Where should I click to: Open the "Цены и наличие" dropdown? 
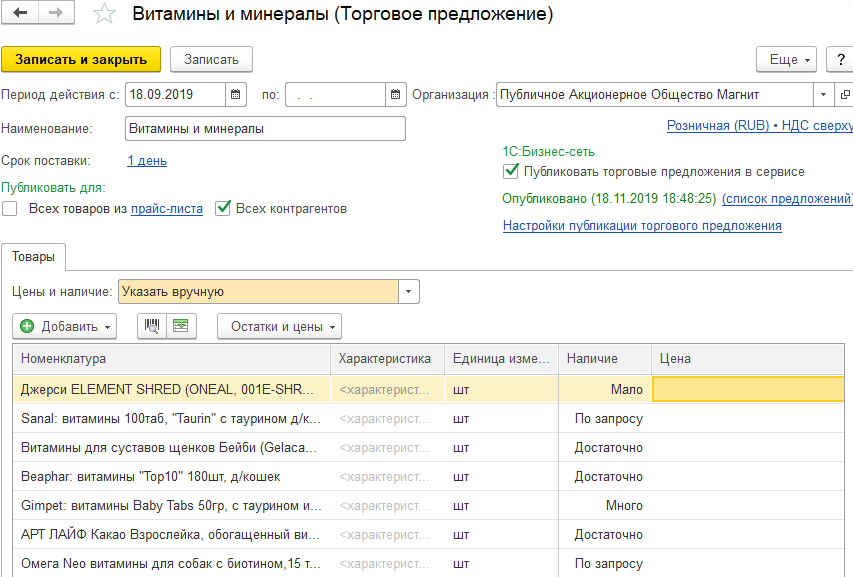(x=409, y=292)
